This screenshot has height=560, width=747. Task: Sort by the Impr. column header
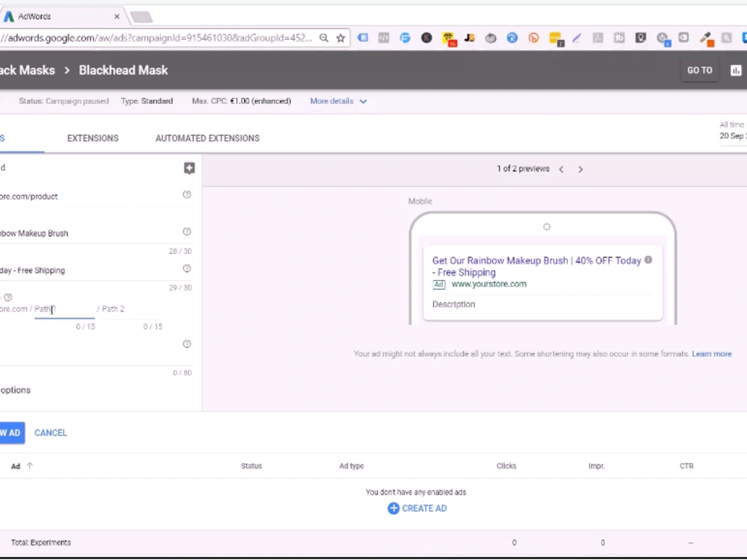coord(596,466)
